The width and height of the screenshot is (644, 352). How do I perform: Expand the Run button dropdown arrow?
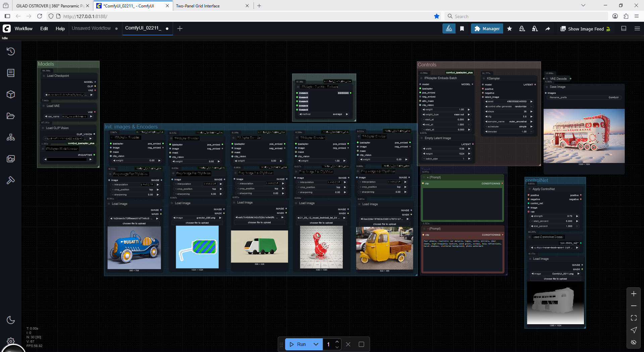pyautogui.click(x=316, y=344)
